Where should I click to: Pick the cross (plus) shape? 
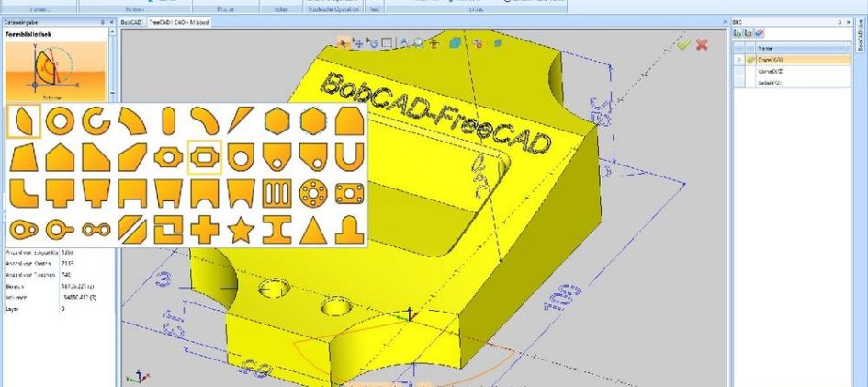click(x=205, y=229)
